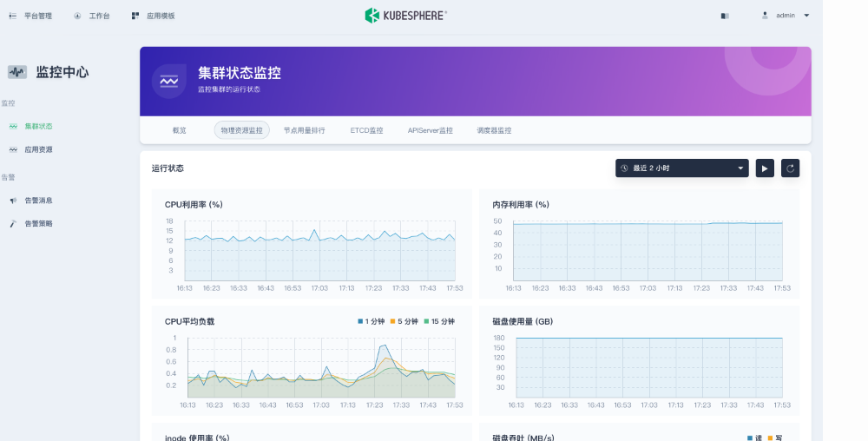Open 集群状态 in the sidebar
Image resolution: width=868 pixels, height=441 pixels.
(38, 126)
